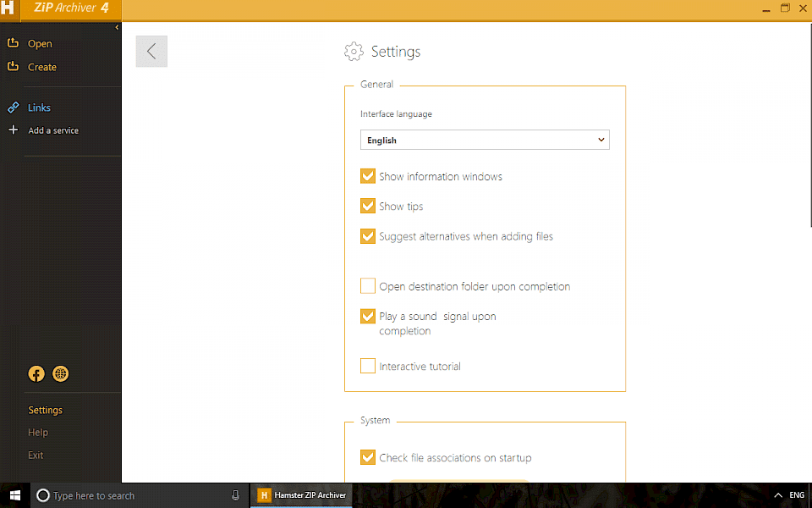
Task: Disable Play a sound signal upon completion
Action: click(x=368, y=316)
